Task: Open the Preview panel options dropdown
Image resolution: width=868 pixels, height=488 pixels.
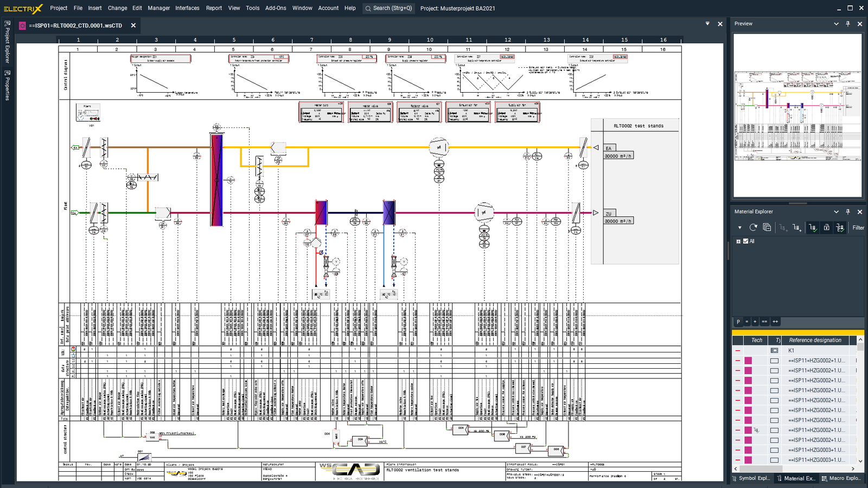Action: point(836,24)
